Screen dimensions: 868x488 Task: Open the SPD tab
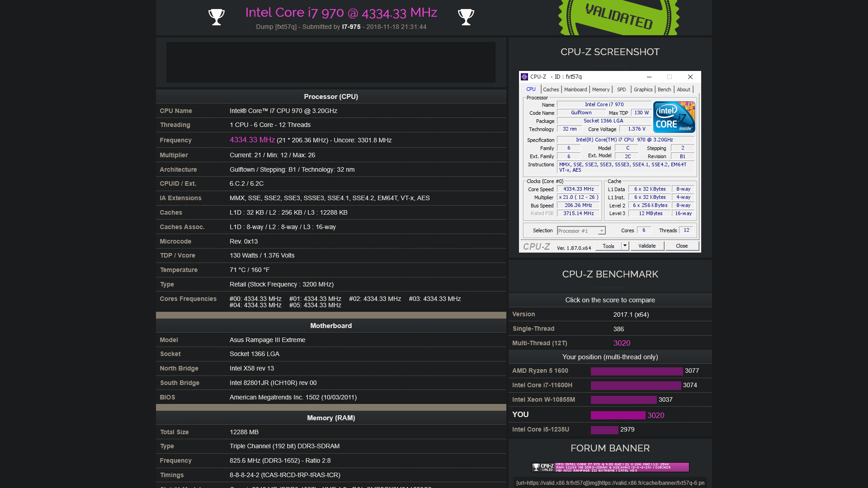pos(622,89)
